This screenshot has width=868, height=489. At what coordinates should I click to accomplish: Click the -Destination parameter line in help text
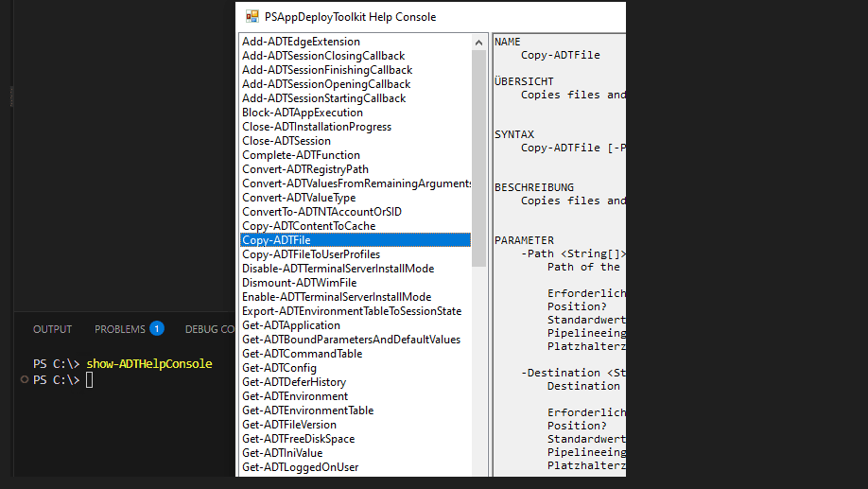(574, 373)
